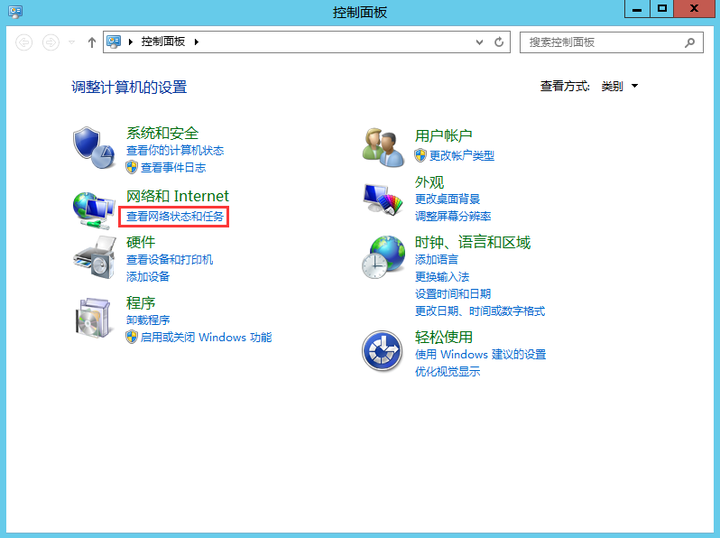Click 查看设备和打印机 link

pos(169,259)
